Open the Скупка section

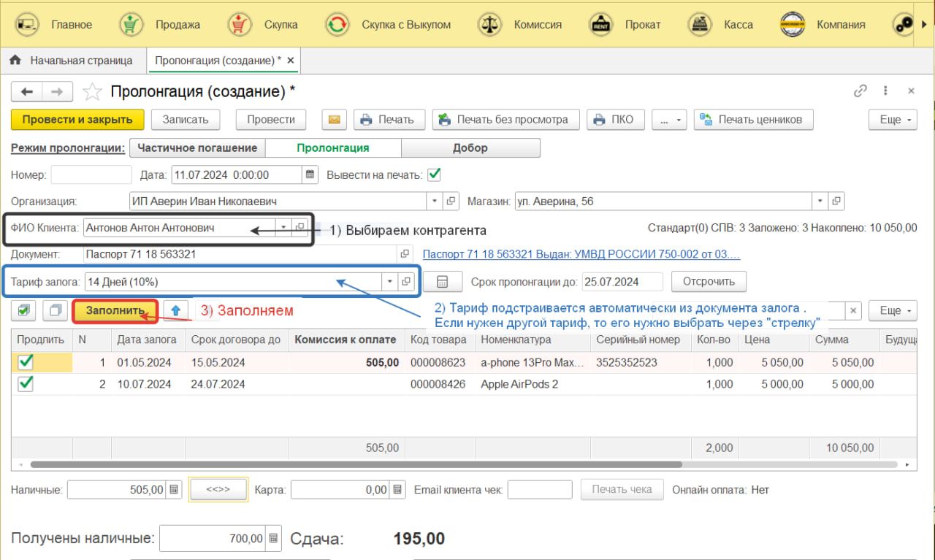[240, 24]
